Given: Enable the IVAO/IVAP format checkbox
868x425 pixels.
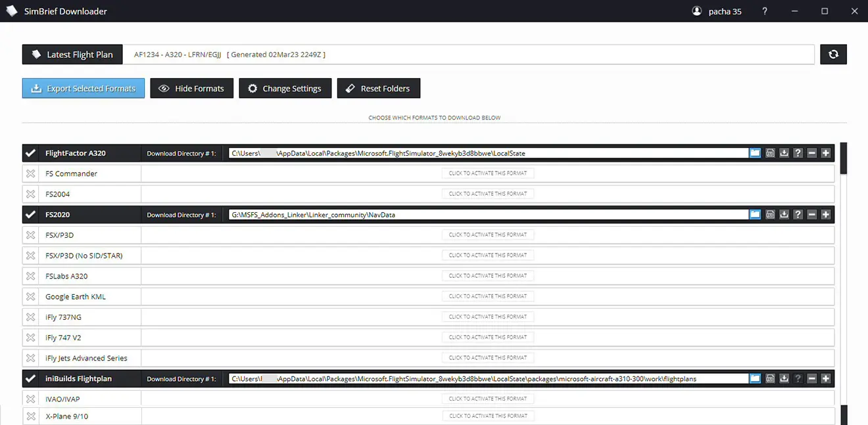Looking at the screenshot, I should click(30, 399).
